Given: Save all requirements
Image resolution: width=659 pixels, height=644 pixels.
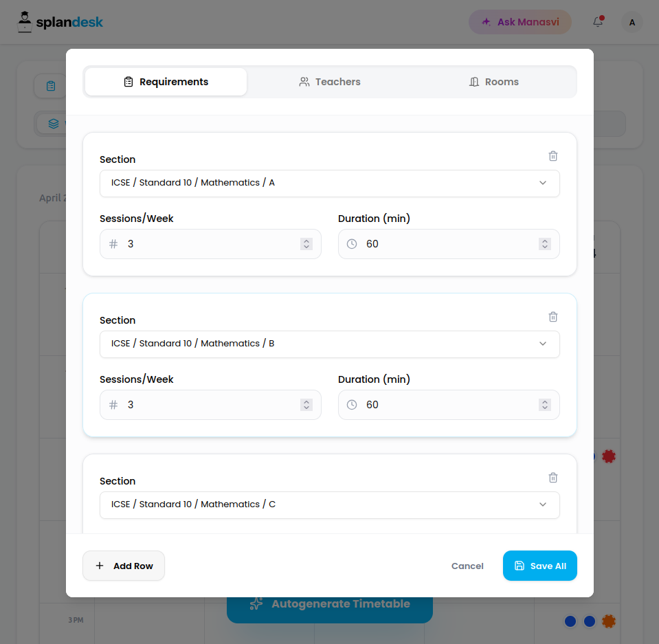Looking at the screenshot, I should [539, 566].
